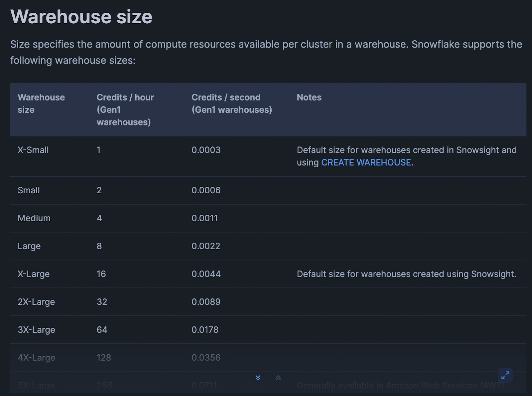The width and height of the screenshot is (532, 396).
Task: Click the Notes column header
Action: pyautogui.click(x=309, y=97)
